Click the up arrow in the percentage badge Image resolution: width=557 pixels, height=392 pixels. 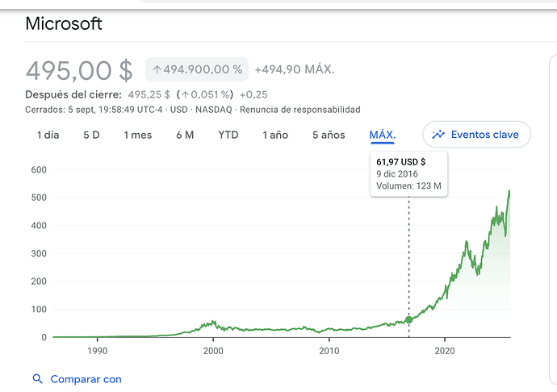157,70
